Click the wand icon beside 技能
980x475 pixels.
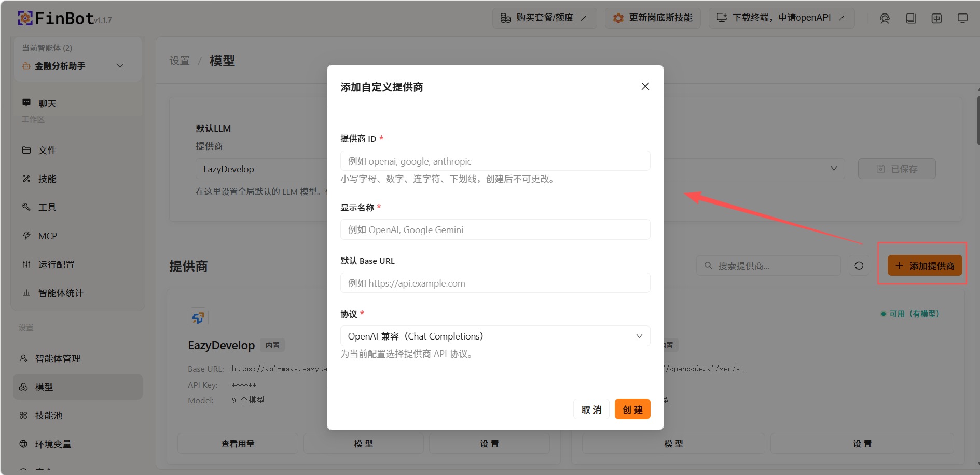(x=26, y=179)
